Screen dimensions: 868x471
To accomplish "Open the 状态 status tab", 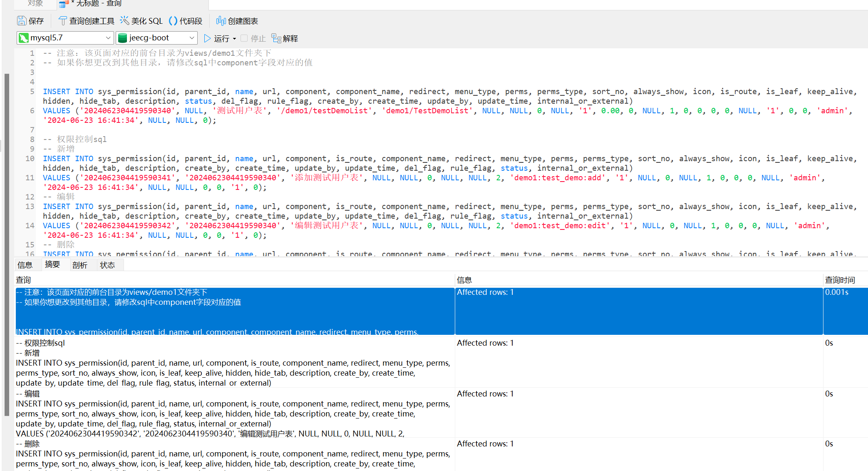I will (107, 265).
